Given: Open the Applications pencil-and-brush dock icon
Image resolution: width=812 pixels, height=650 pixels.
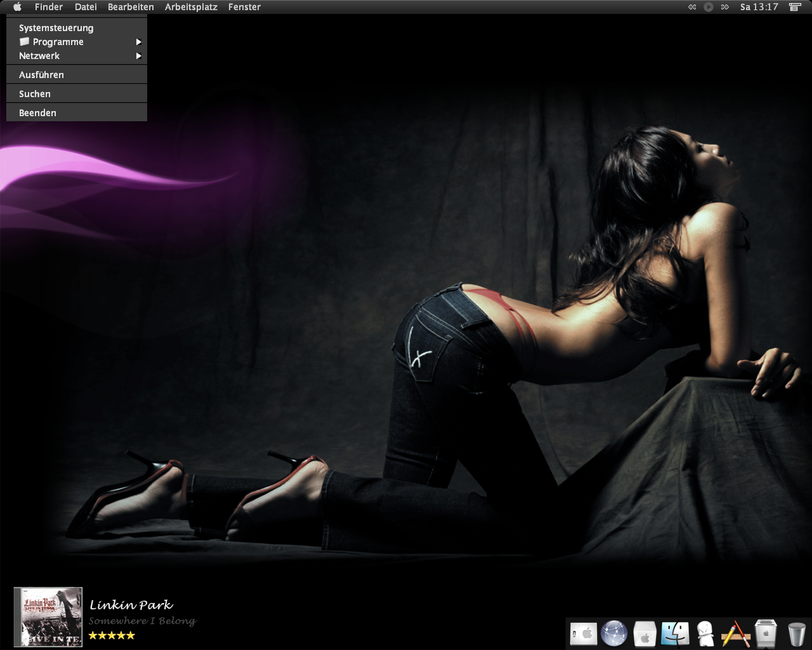Looking at the screenshot, I should (736, 633).
